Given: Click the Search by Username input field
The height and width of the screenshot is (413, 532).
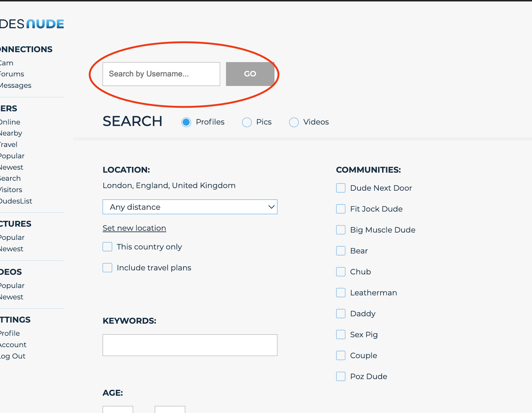Looking at the screenshot, I should point(161,74).
